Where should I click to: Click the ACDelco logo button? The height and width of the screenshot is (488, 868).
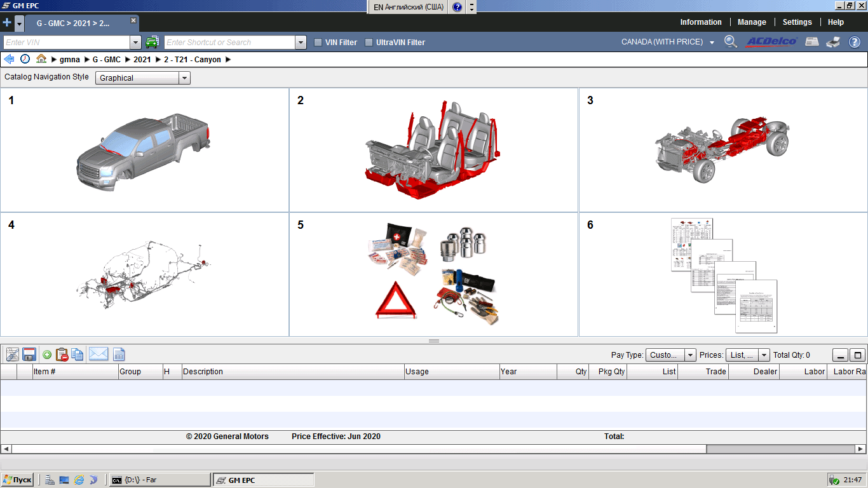click(771, 42)
